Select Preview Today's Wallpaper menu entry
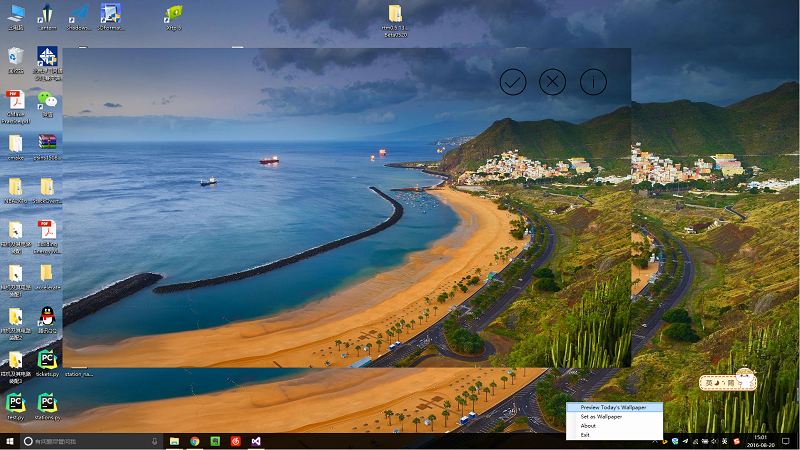The height and width of the screenshot is (450, 800). (614, 407)
